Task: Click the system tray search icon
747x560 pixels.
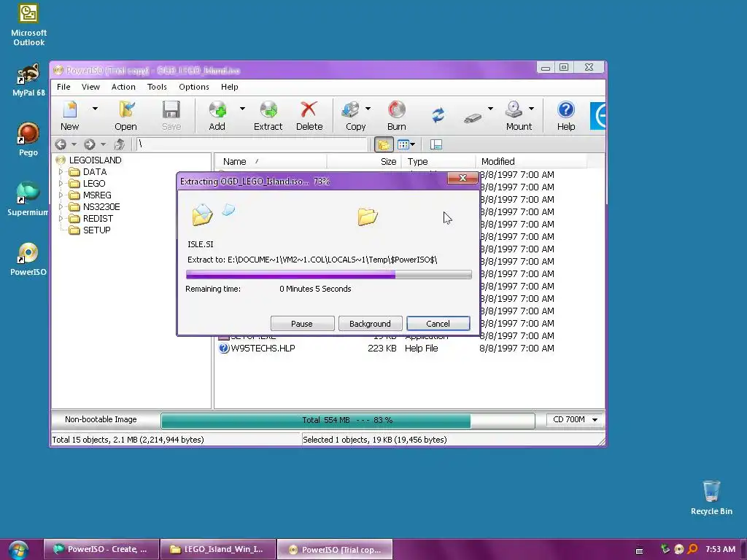Action: tap(692, 550)
